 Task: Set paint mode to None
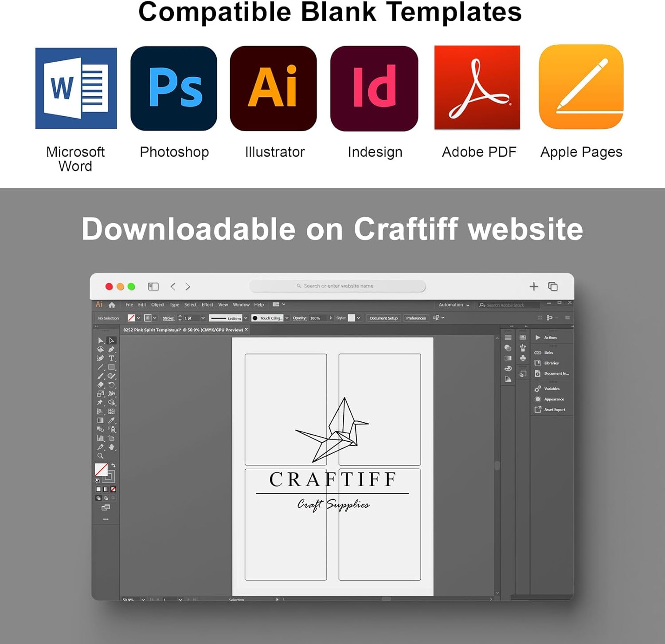[113, 489]
